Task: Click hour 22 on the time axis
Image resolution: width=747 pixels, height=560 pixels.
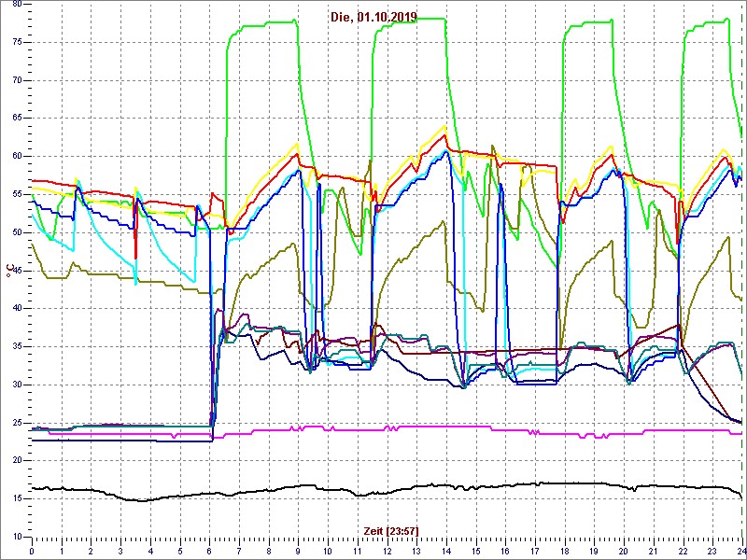Action: point(682,551)
